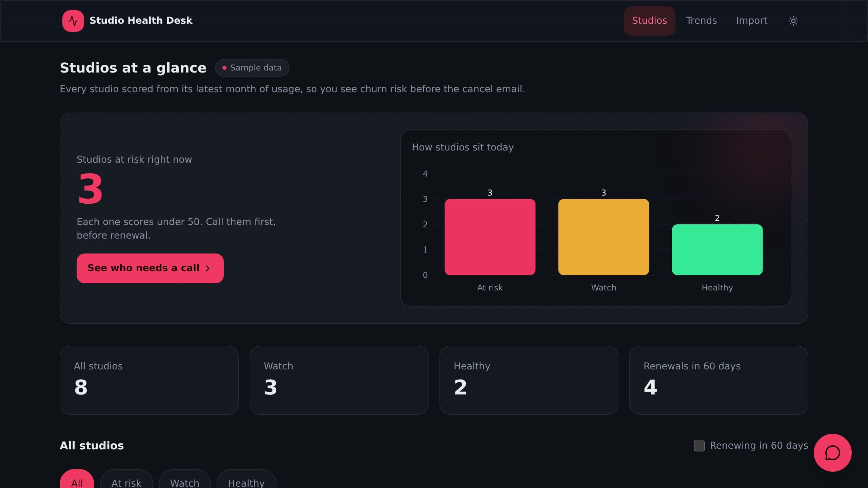Open the Trends nav tab
Image resolution: width=868 pixels, height=488 pixels.
[x=701, y=21]
